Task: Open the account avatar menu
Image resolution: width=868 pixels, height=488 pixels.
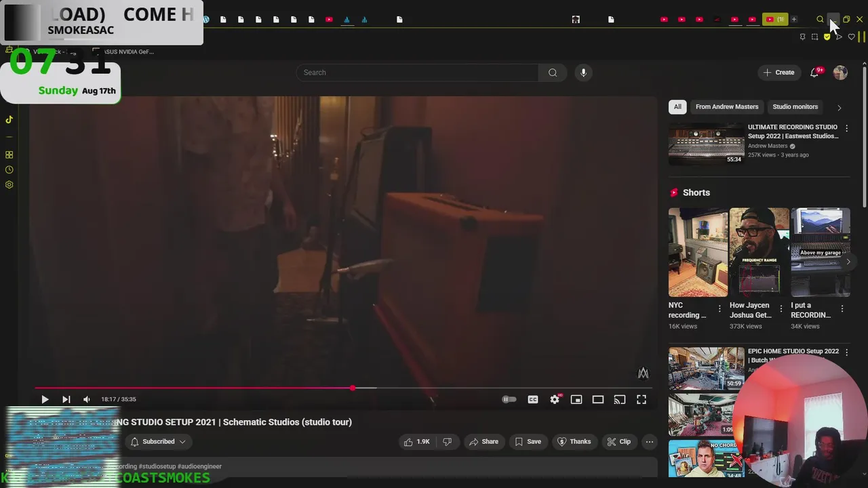Action: tap(840, 73)
